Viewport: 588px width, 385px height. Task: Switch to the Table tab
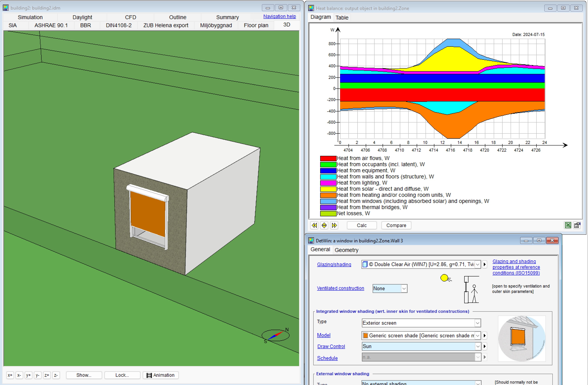click(x=342, y=18)
